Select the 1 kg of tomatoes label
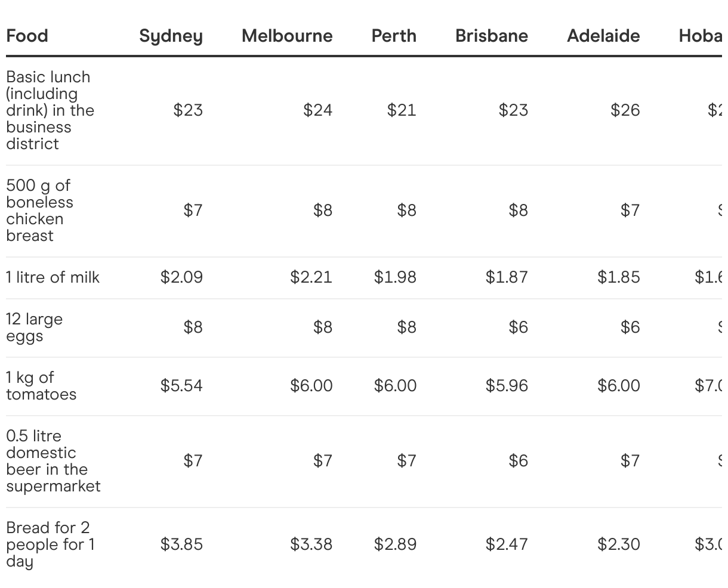The height and width of the screenshot is (588, 728). (41, 386)
